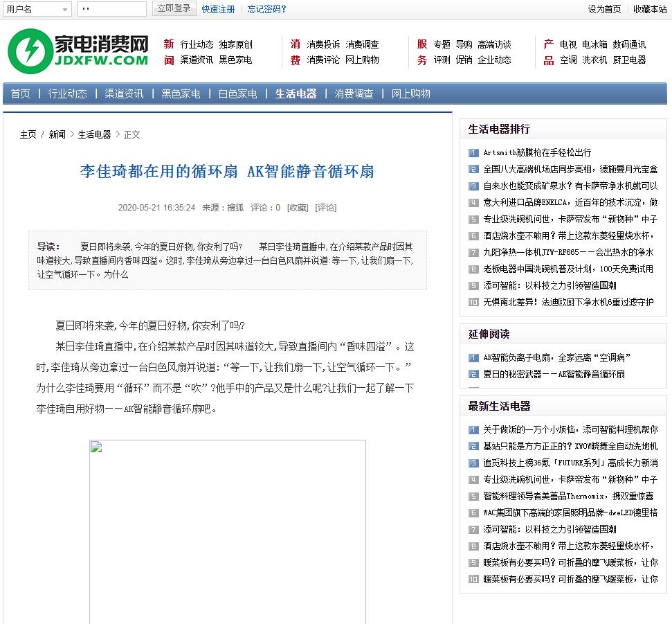
Task: Open ranking item 九阳净热一体机JYW-RF665
Action: tap(568, 252)
